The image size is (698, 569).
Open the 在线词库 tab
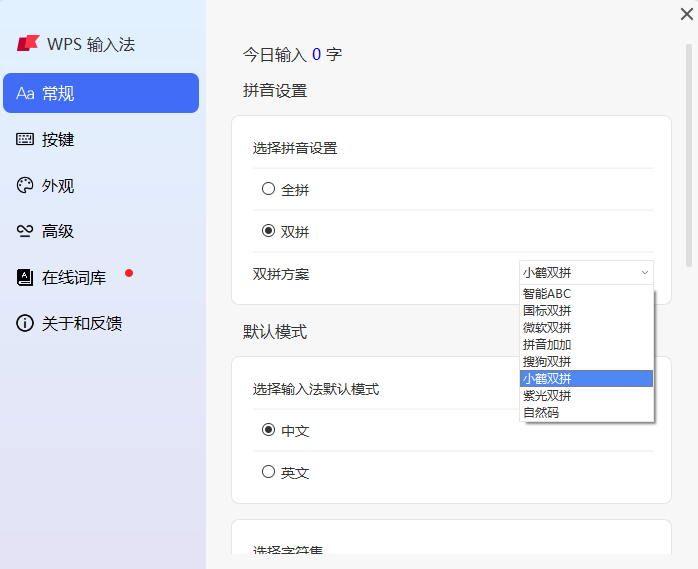point(101,277)
